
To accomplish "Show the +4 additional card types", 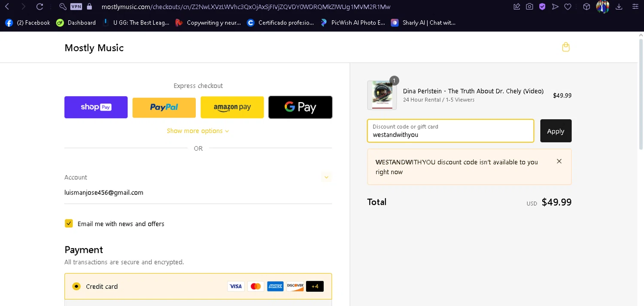I will 315,286.
